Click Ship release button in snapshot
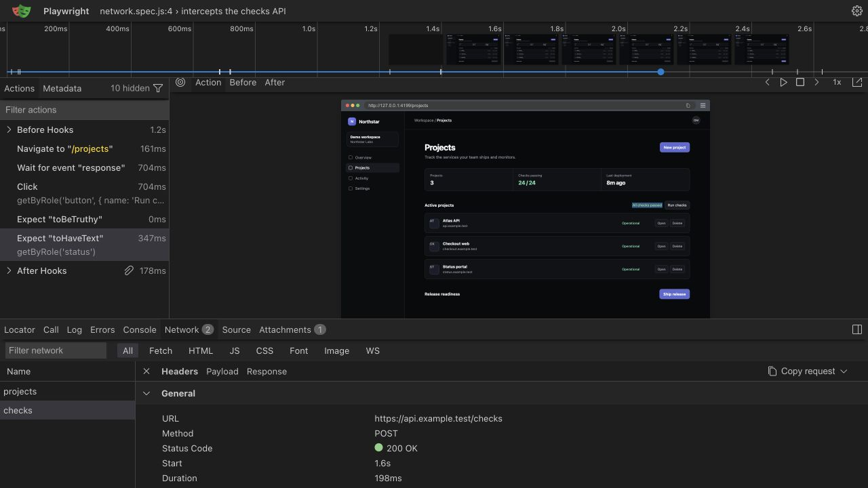Viewport: 868px width, 488px height. [675, 294]
